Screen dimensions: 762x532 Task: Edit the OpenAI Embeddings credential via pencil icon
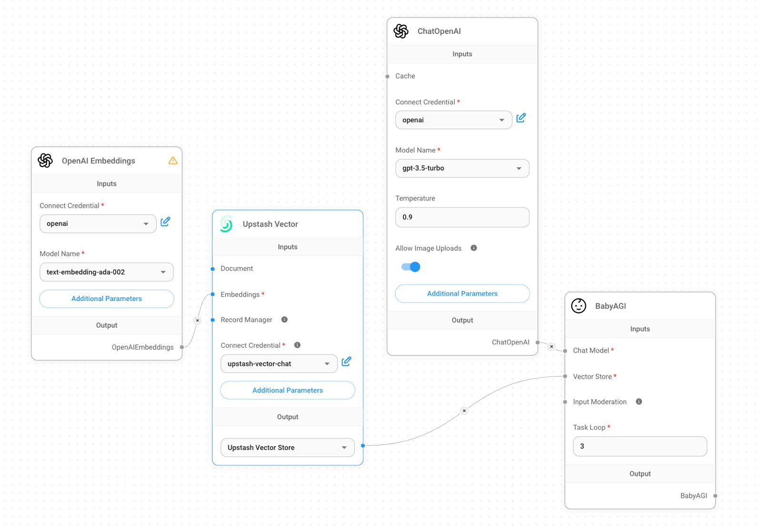pyautogui.click(x=165, y=222)
